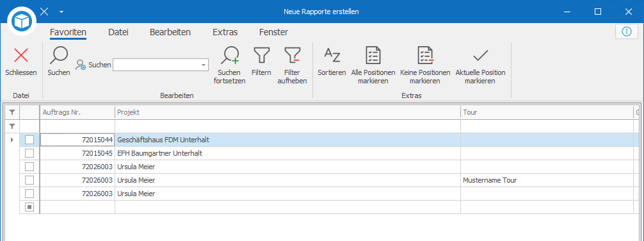The image size is (644, 241).
Task: Select the Mustername Tour cell
Action: [x=547, y=180]
